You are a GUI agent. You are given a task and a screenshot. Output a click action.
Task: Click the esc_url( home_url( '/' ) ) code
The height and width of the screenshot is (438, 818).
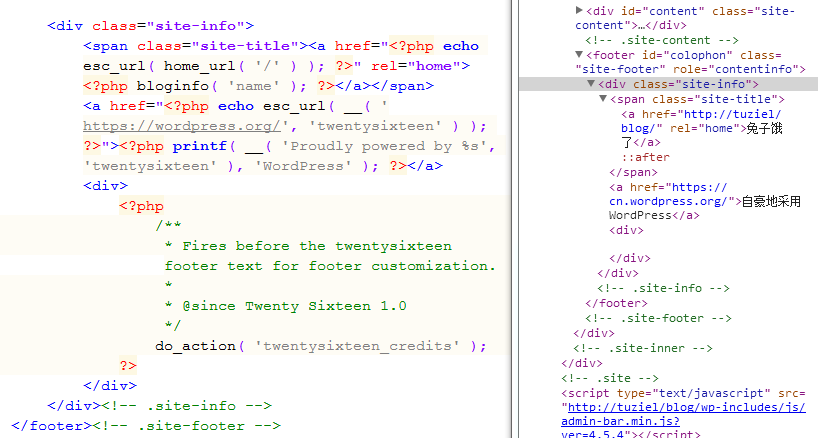click(x=204, y=66)
